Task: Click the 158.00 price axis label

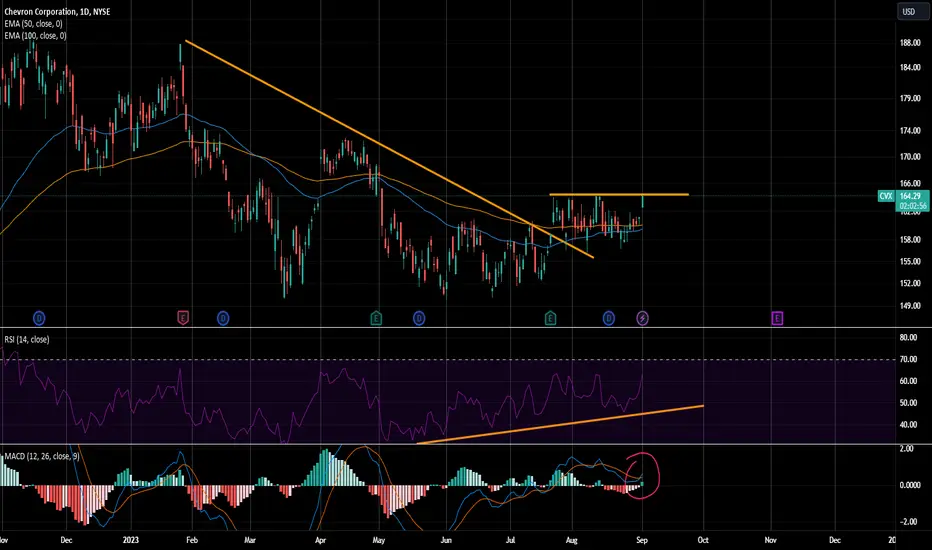Action: pyautogui.click(x=910, y=240)
